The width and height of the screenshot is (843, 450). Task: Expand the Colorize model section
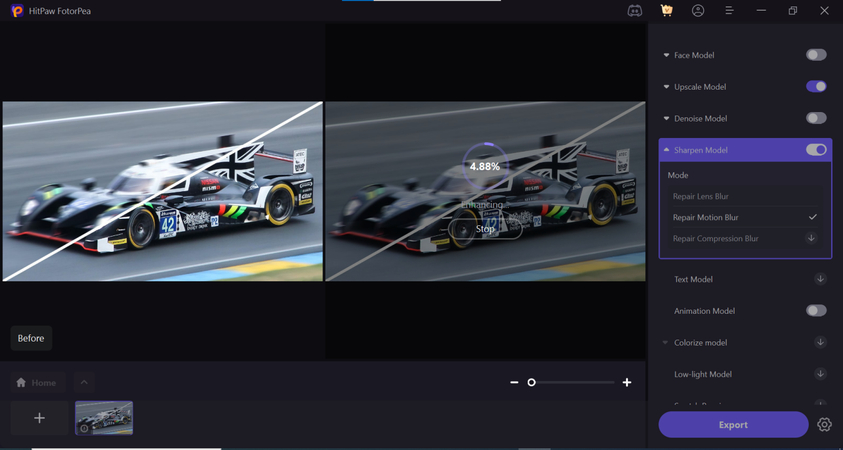coord(666,342)
